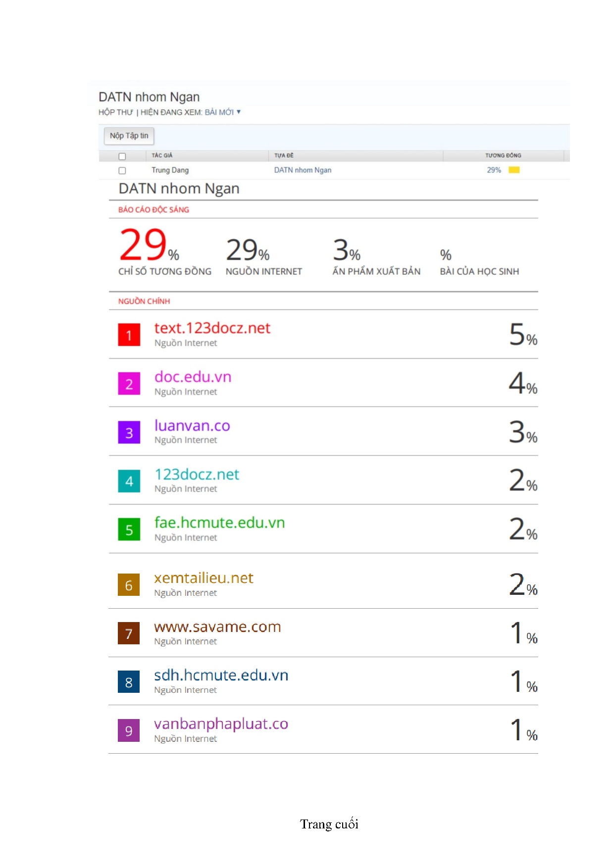
Task: Select the dark blue source 8 badge
Action: [x=129, y=682]
